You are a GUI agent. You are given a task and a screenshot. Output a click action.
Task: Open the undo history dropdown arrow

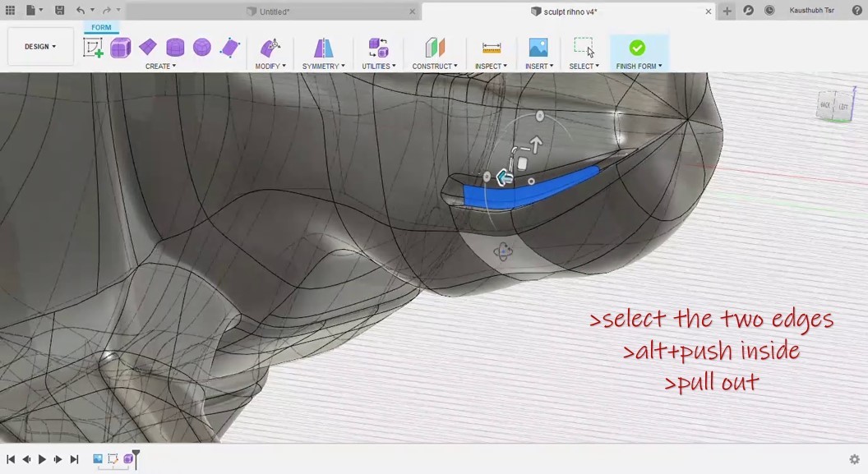pos(92,10)
